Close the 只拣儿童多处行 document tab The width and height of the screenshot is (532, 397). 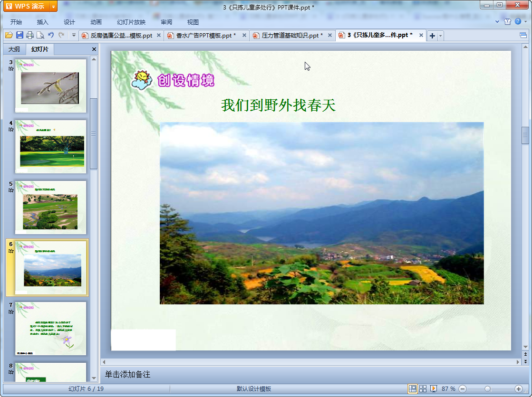click(421, 35)
